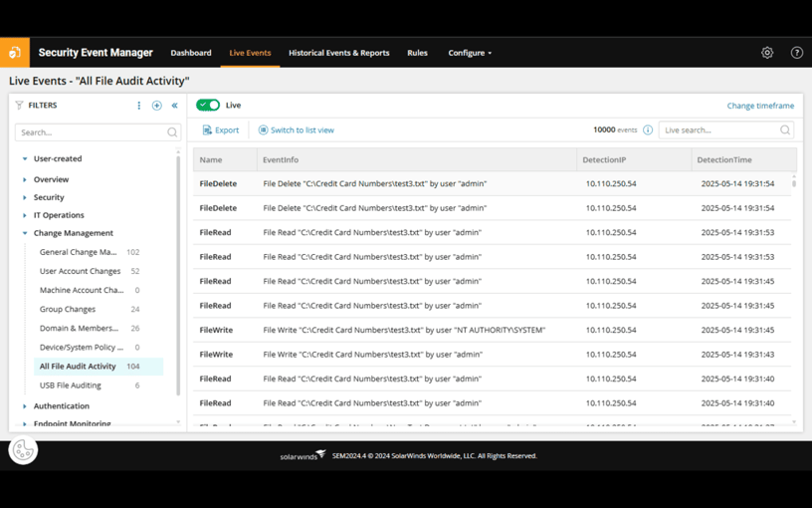Click Security Event Manager title text
812x508 pixels.
(x=96, y=53)
